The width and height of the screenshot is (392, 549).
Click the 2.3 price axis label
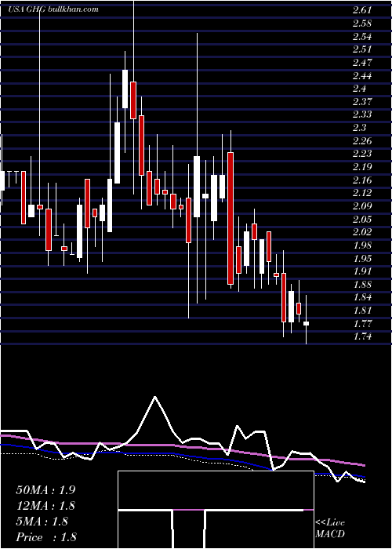[359, 127]
